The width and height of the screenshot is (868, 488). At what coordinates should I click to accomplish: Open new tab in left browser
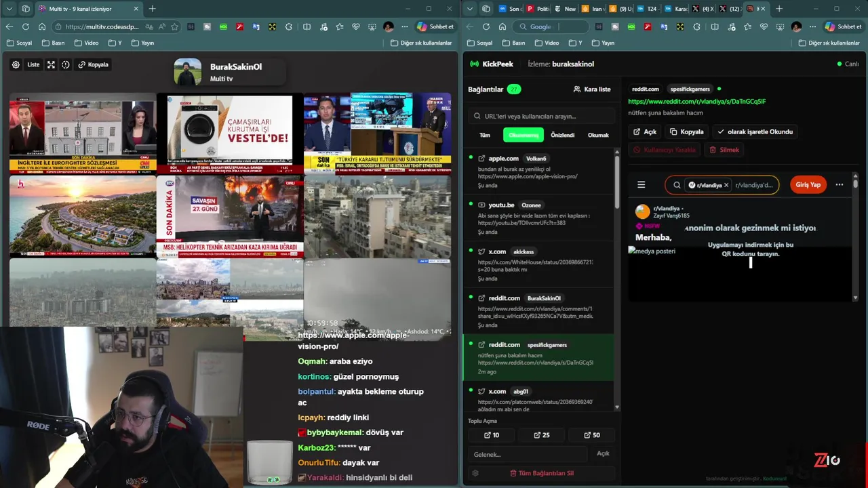(152, 9)
